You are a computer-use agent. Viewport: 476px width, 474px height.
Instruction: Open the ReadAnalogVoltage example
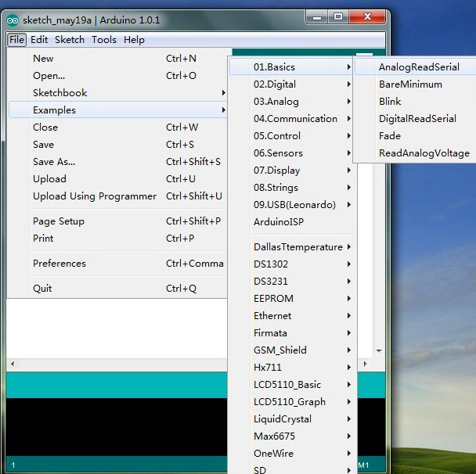(x=424, y=153)
